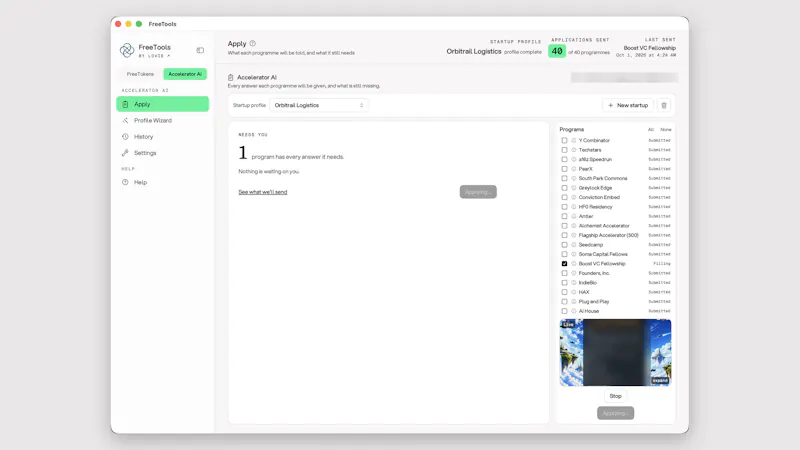
Task: Tick the Seedcamp checkbox
Action: [564, 245]
